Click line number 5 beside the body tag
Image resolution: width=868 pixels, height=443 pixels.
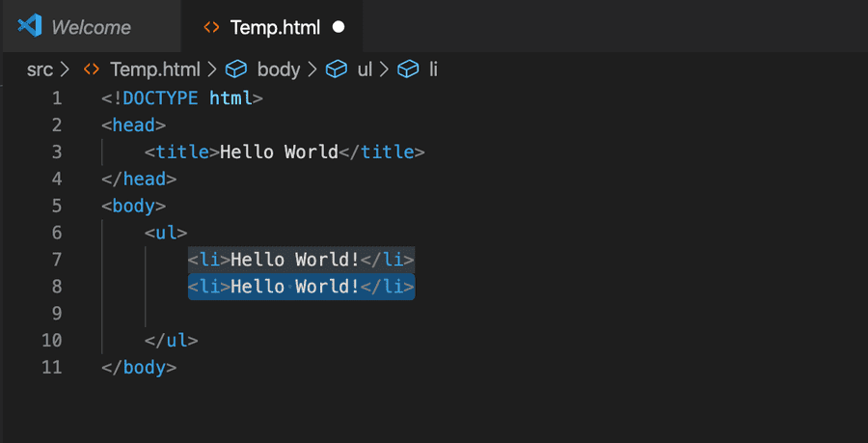point(56,206)
